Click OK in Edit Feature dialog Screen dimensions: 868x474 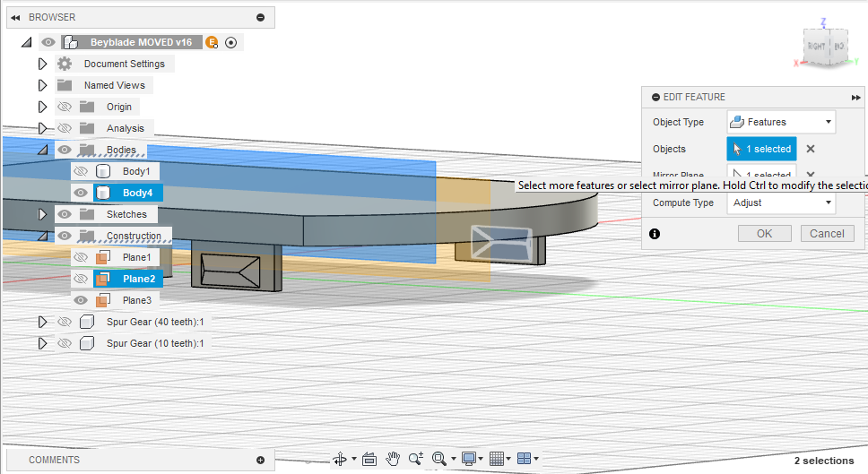[765, 233]
